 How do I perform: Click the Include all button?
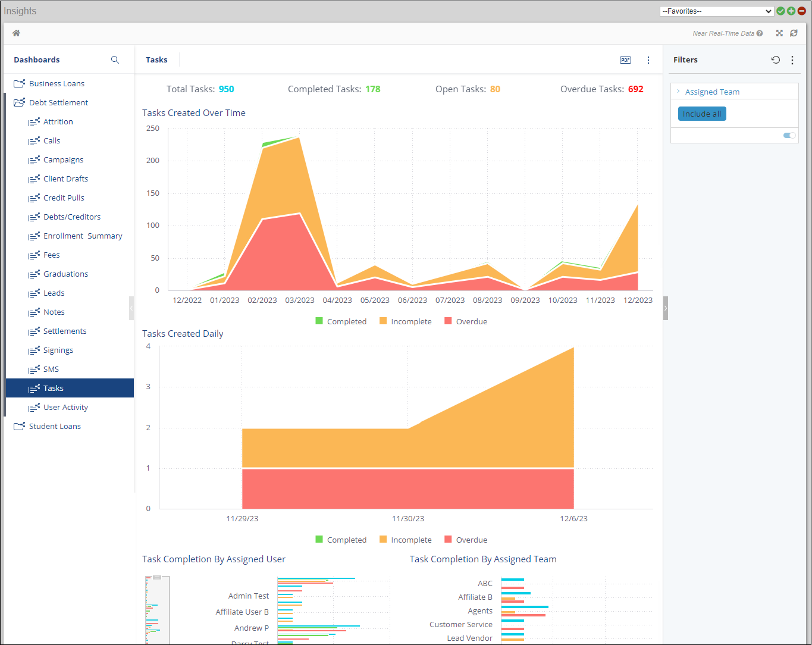(x=702, y=114)
